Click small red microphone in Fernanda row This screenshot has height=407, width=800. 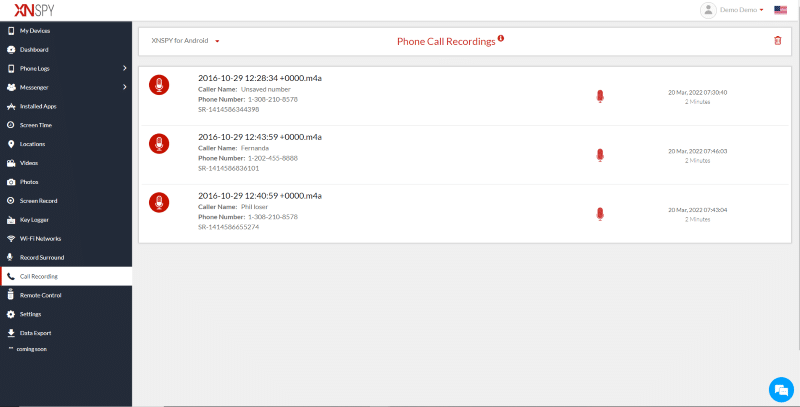click(600, 155)
